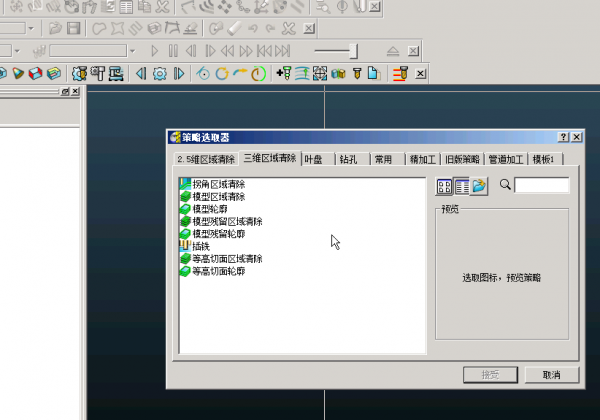600x420 pixels.
Task: Select the 等高切面区域清除 strategy
Action: point(222,259)
